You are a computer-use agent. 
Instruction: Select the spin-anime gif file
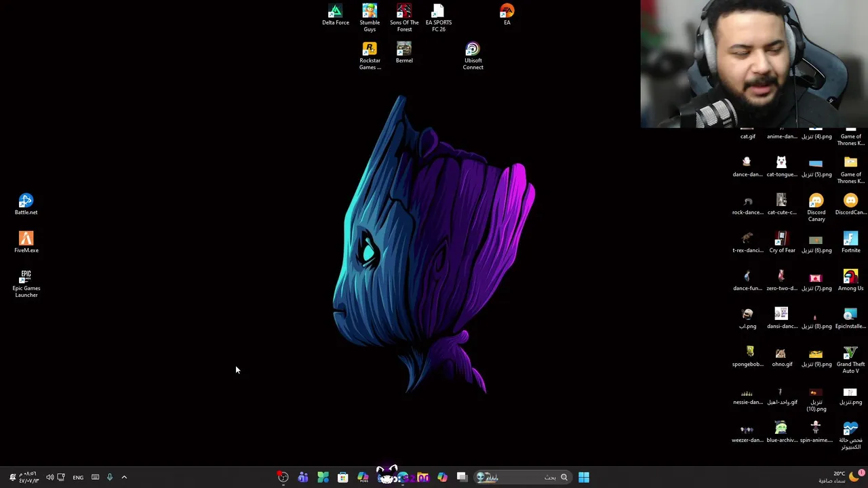pos(816,432)
